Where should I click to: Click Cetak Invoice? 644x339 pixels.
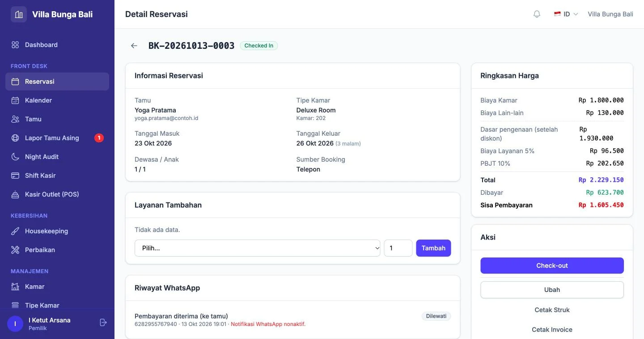click(552, 330)
